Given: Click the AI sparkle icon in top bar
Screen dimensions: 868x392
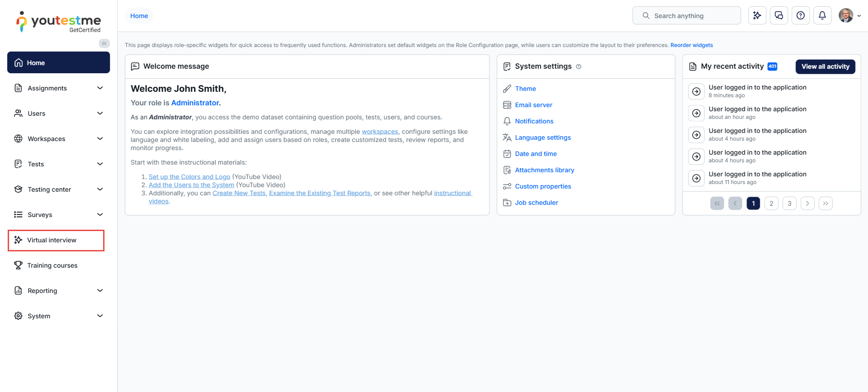Looking at the screenshot, I should (x=757, y=15).
